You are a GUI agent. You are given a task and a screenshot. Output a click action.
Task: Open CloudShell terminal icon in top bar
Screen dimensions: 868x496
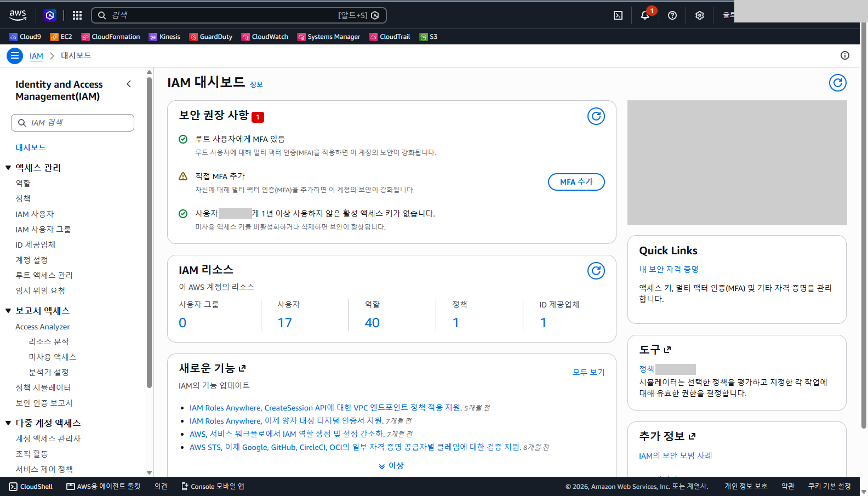(618, 15)
